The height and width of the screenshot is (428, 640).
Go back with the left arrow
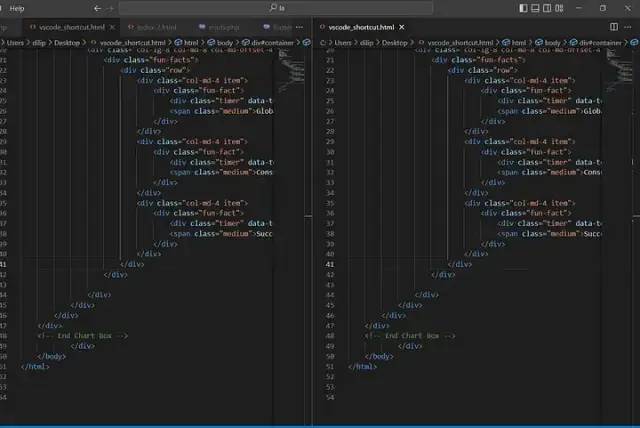[97, 8]
